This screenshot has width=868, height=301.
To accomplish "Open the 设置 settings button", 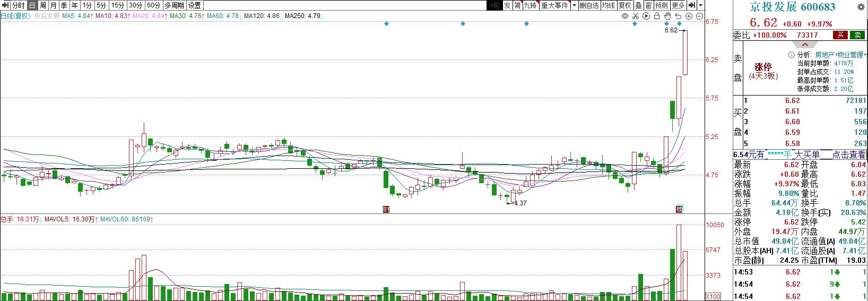I will pos(195,5).
